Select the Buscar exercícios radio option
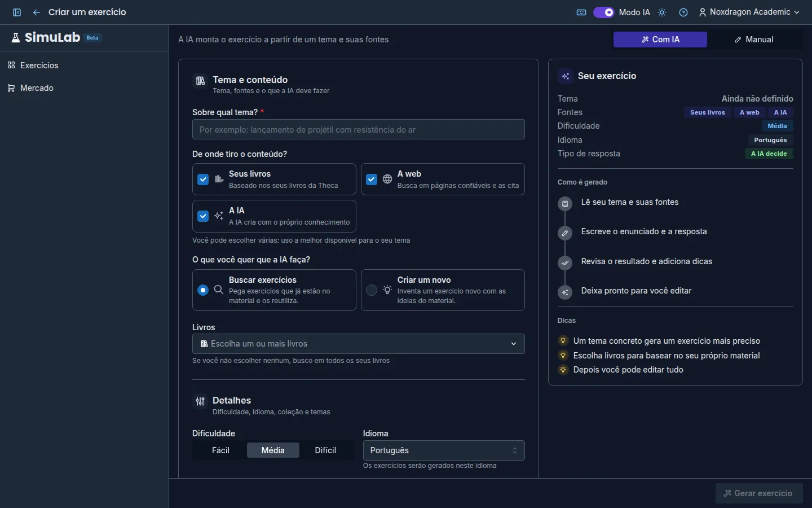812x508 pixels. point(203,290)
